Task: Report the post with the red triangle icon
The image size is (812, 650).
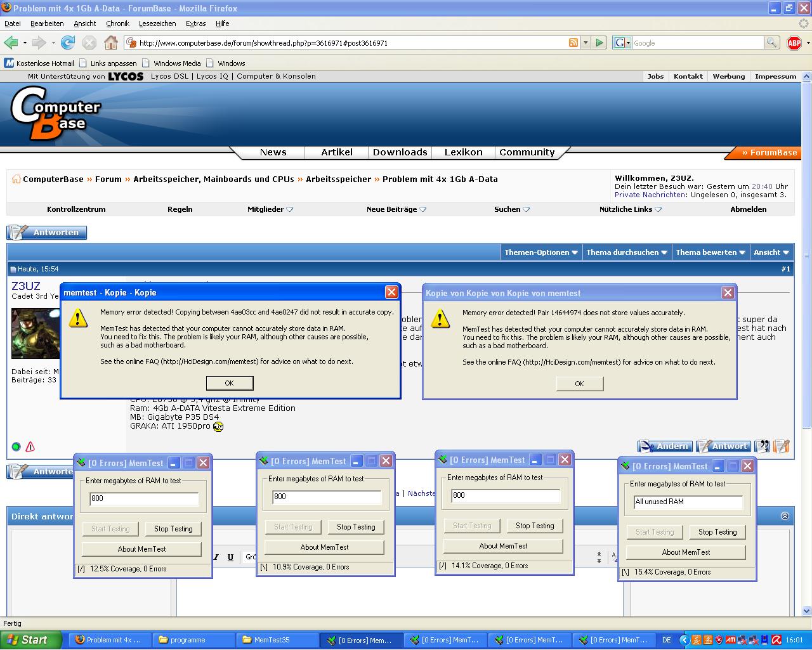Action: tap(30, 446)
